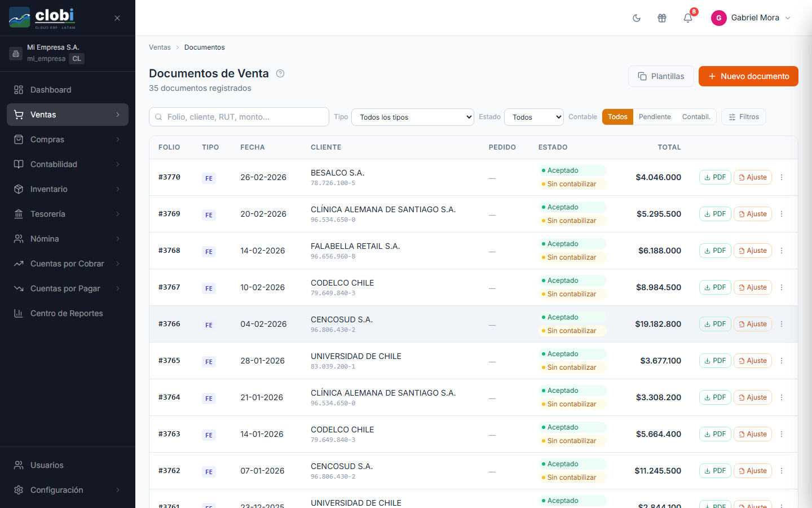Go to Dashboard
812x508 pixels.
68,90
